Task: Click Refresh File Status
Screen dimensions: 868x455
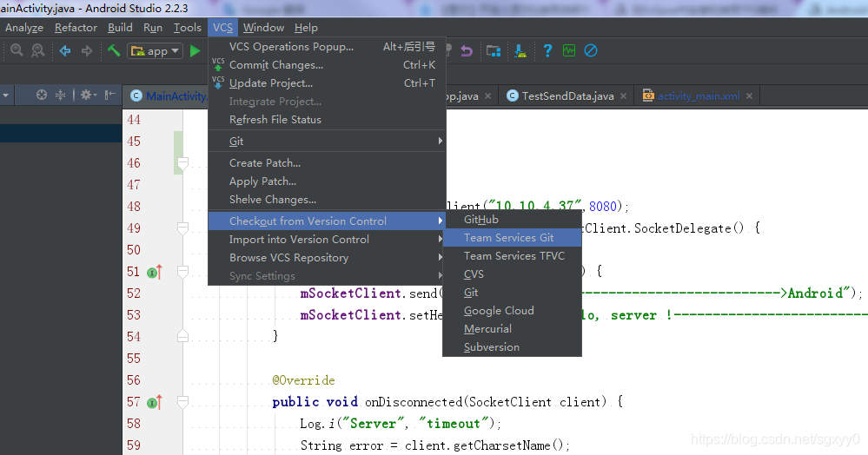Action: click(x=328, y=120)
